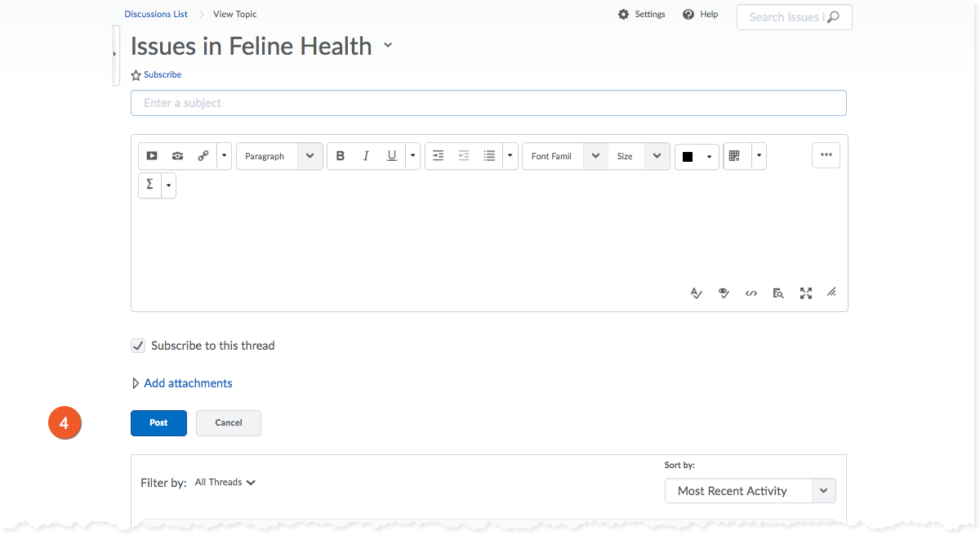Toggle bold formatting
The height and width of the screenshot is (536, 980).
tap(341, 156)
